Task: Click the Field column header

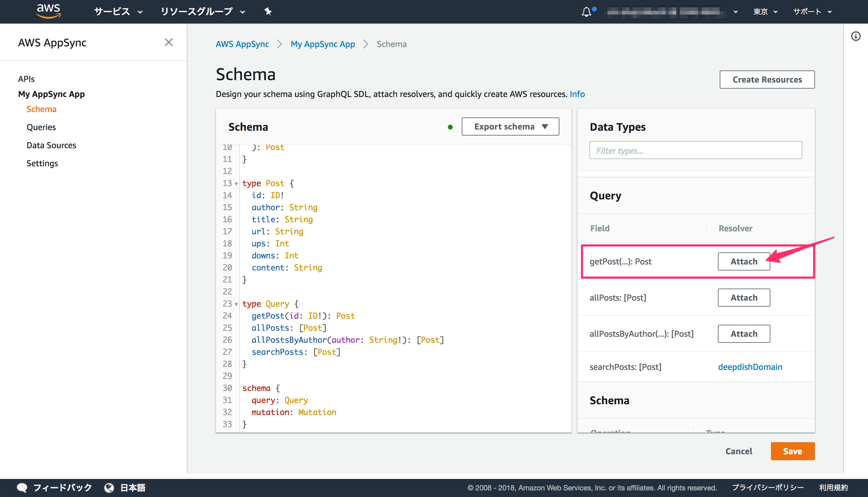Action: tap(600, 228)
